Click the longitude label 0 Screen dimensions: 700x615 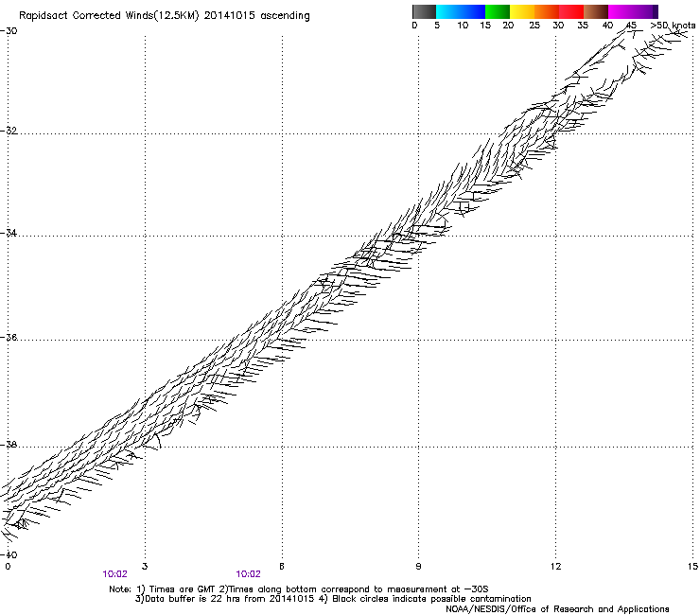tap(8, 567)
